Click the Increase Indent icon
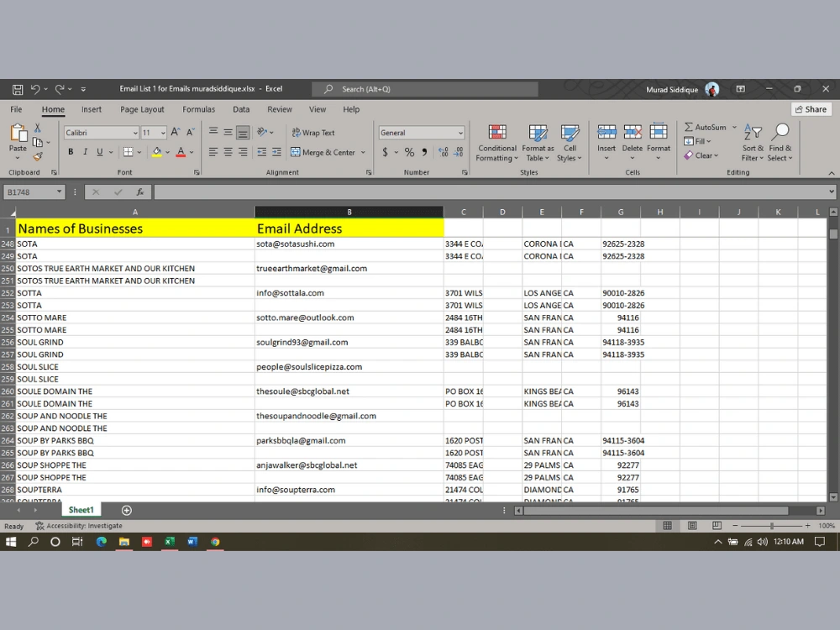The image size is (840, 630). tap(276, 153)
